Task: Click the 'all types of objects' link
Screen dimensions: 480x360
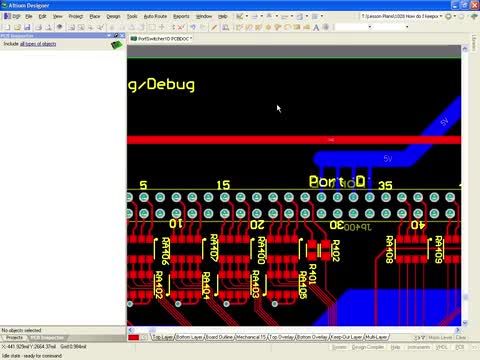Action: tap(38, 44)
